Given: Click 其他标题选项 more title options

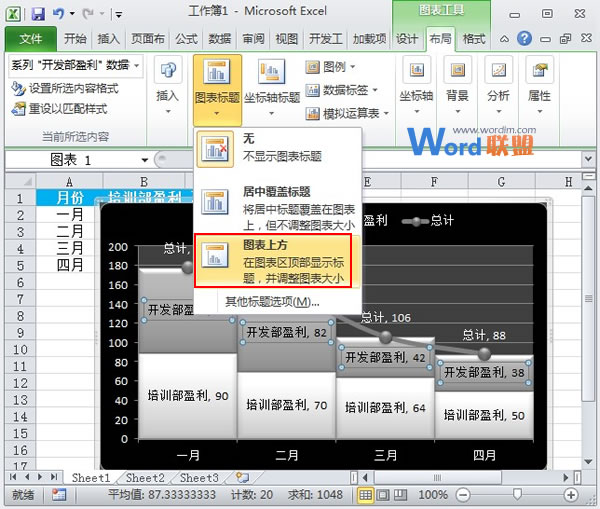Looking at the screenshot, I should pyautogui.click(x=271, y=301).
